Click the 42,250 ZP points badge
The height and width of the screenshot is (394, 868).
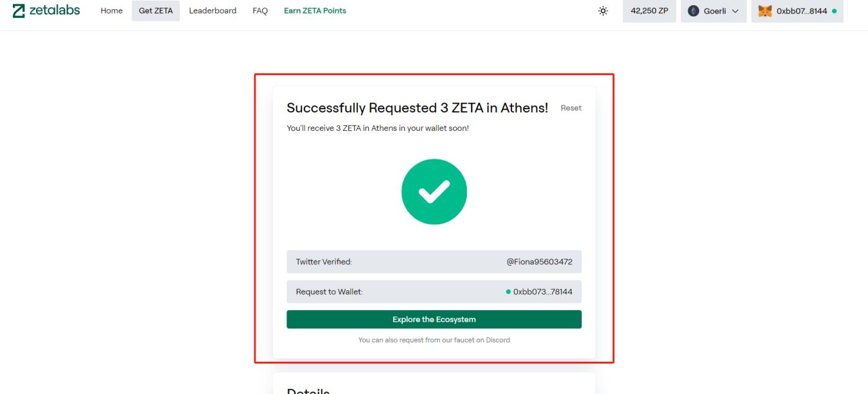[x=649, y=11]
